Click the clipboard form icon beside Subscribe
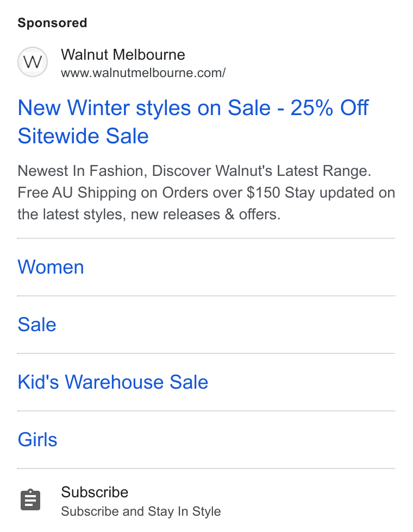 [x=30, y=500]
